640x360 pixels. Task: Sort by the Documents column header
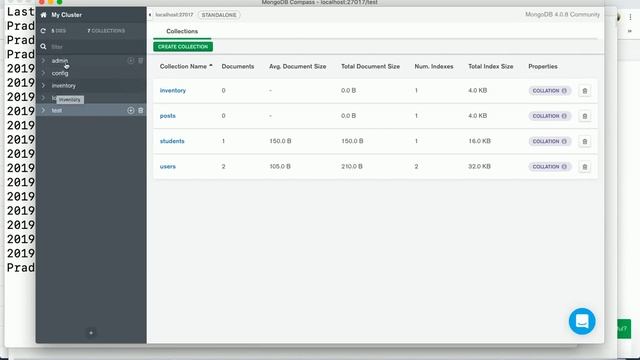click(238, 66)
